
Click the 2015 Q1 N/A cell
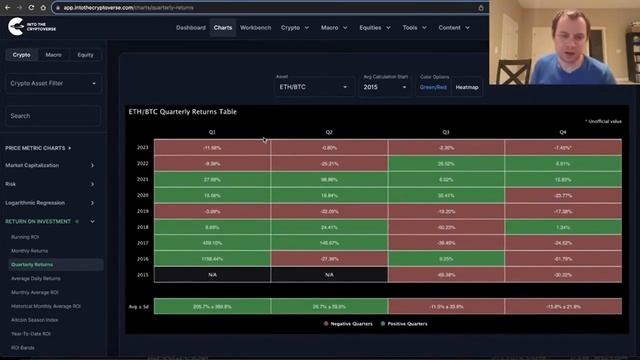pos(212,275)
